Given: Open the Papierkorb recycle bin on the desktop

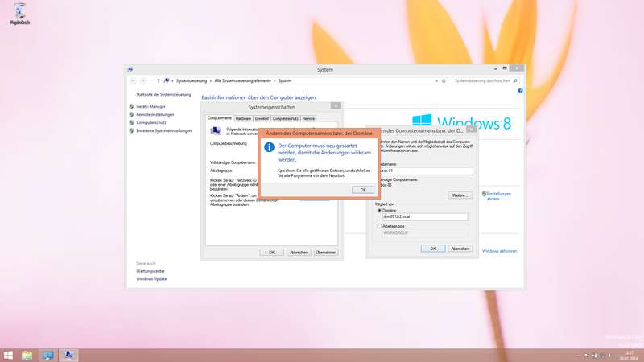Looking at the screenshot, I should [19, 14].
